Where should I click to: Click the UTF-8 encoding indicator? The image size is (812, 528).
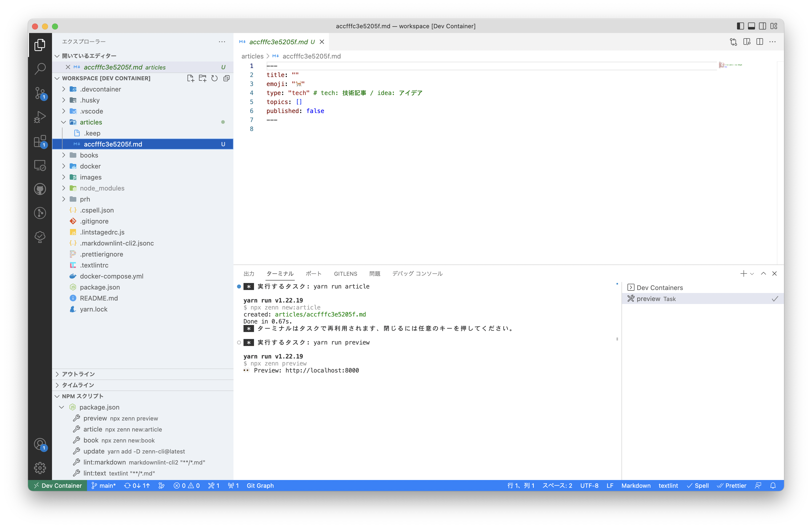point(589,485)
